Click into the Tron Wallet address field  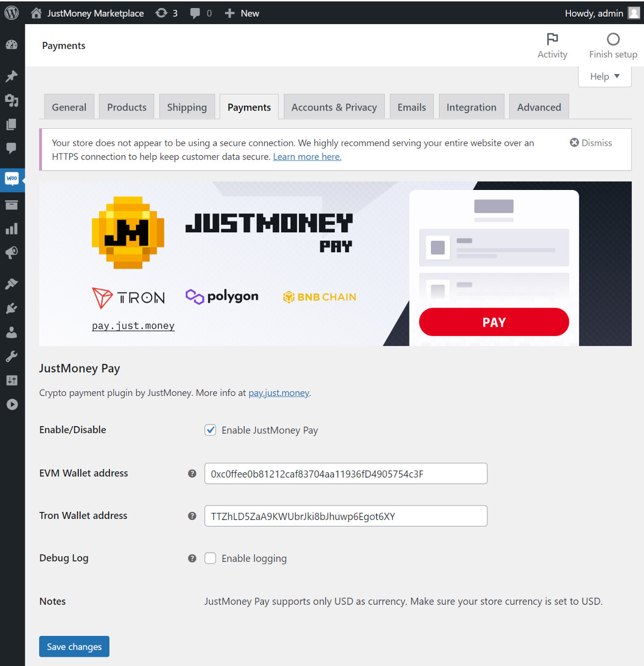[346, 516]
